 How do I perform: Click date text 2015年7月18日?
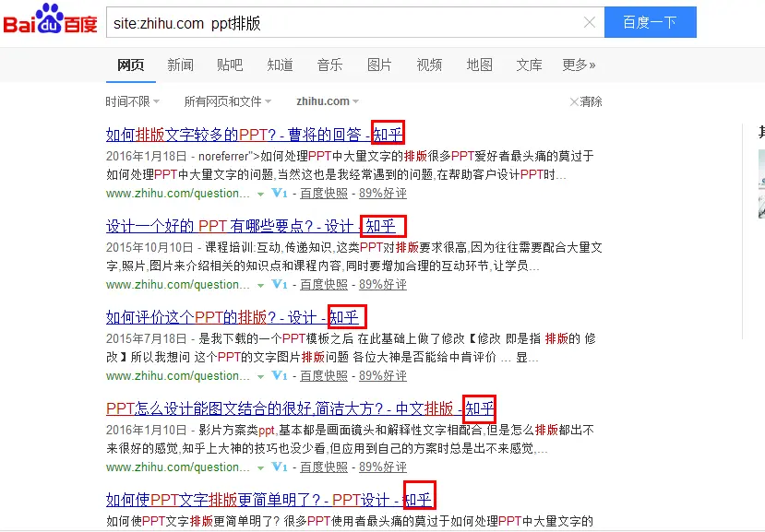(x=147, y=338)
